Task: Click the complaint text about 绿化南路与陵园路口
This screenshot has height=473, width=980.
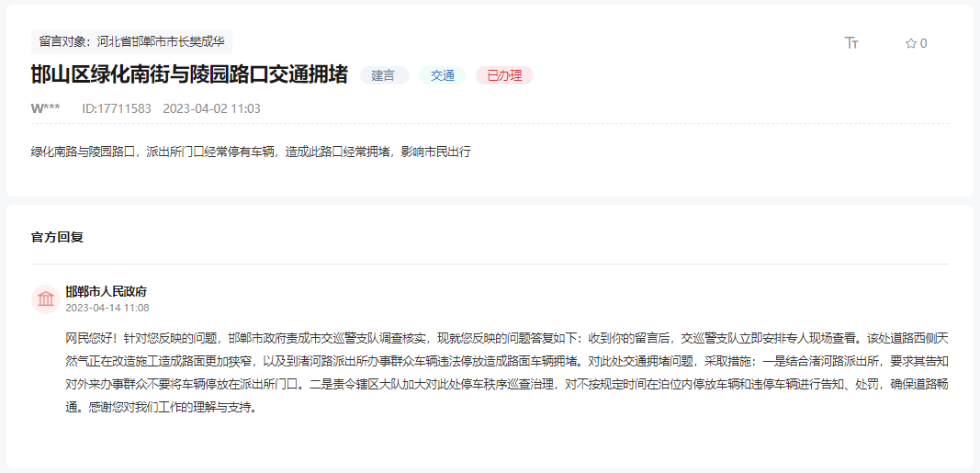Action: tap(251, 152)
